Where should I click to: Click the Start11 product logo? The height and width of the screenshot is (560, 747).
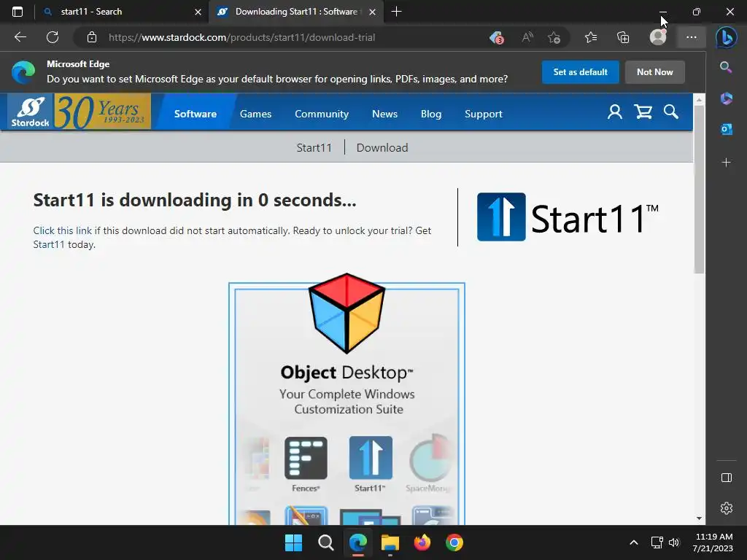point(568,217)
